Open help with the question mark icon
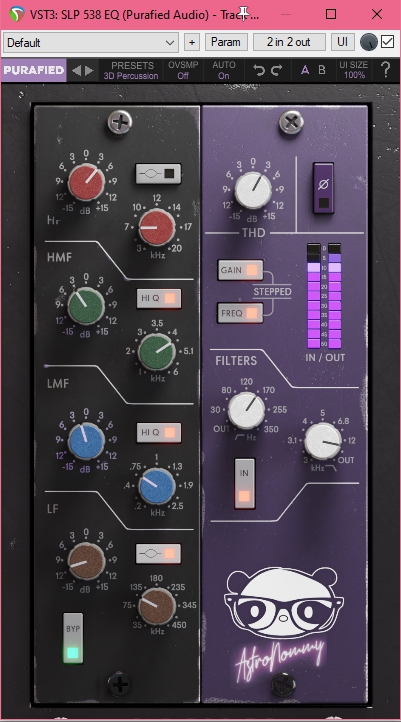 385,70
